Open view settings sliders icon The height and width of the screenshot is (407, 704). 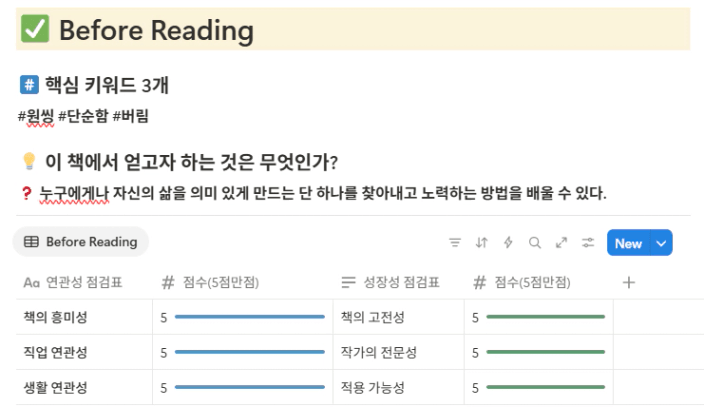(x=588, y=243)
